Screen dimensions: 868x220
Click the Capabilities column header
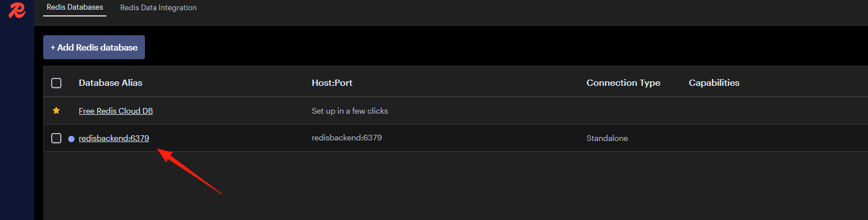pyautogui.click(x=714, y=83)
